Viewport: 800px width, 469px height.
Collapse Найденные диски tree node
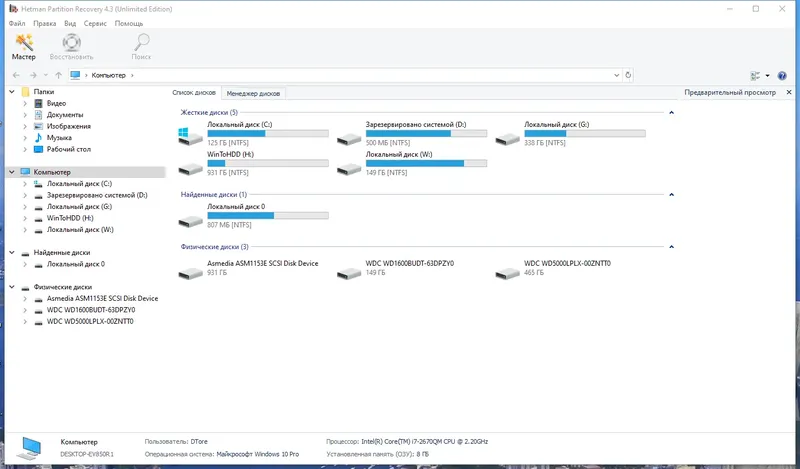point(11,252)
